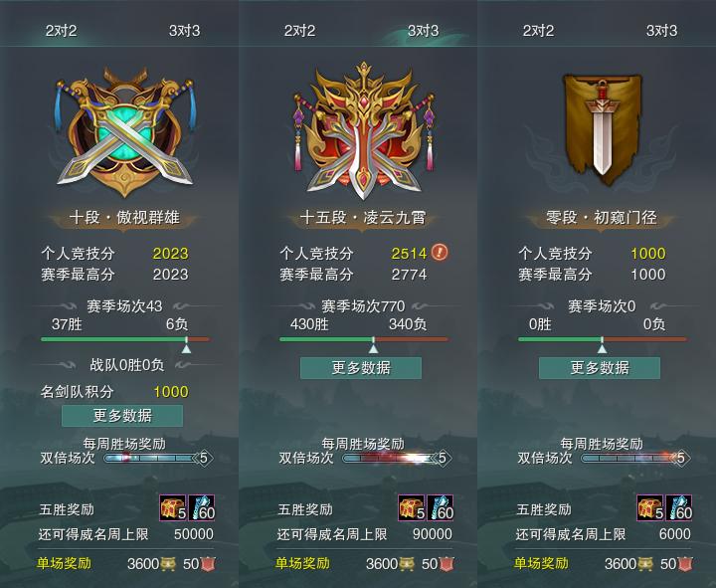Click 更多数据 button in the middle panel
This screenshot has width=716, height=588.
point(361,368)
